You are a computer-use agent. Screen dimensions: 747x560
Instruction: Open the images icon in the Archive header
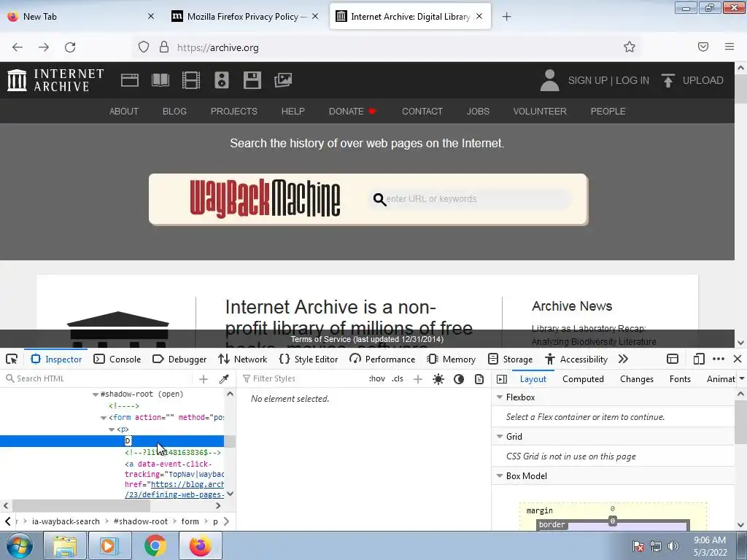[x=283, y=80]
